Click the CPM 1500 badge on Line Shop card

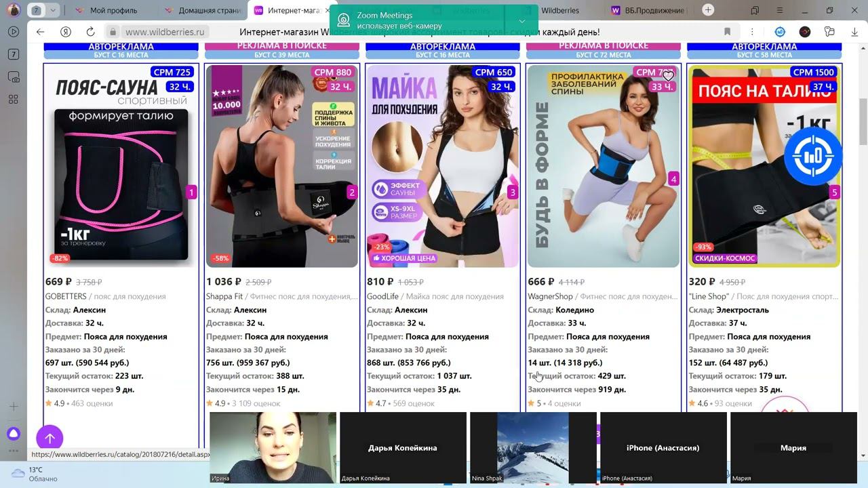813,73
